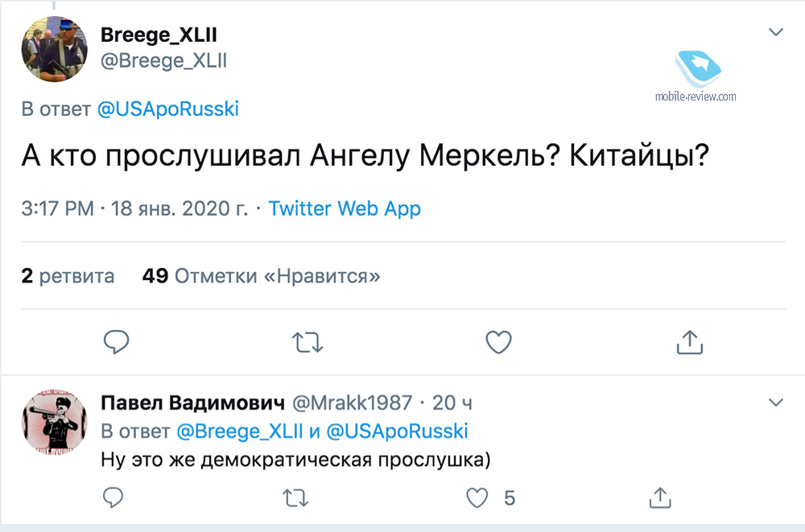The height and width of the screenshot is (532, 805).
Task: View 49 «Нравится» likes list
Action: (261, 276)
